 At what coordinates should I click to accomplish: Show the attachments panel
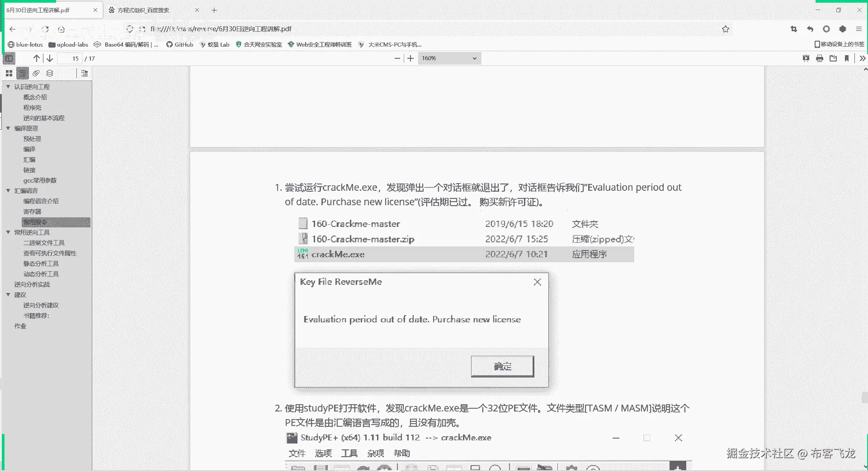[36, 73]
